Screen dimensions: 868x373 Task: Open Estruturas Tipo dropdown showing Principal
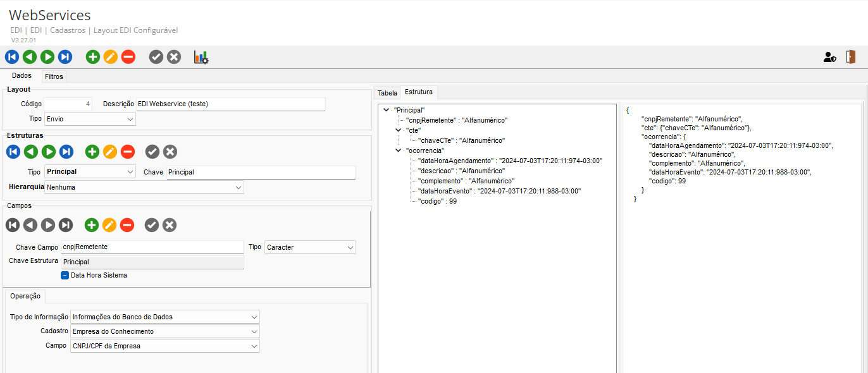tap(90, 172)
